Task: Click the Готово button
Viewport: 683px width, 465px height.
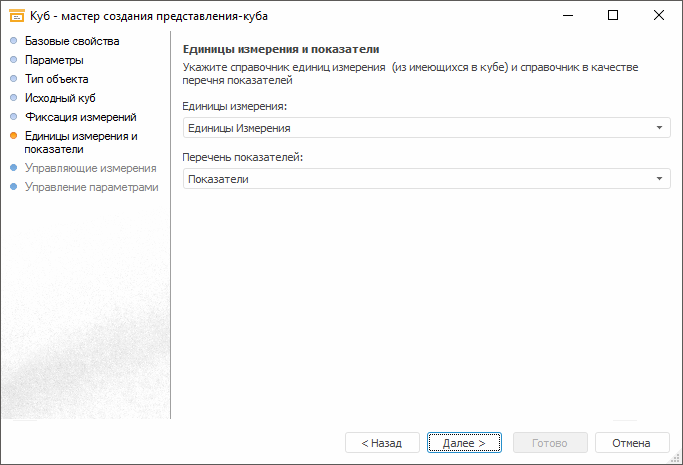Action: [550, 443]
